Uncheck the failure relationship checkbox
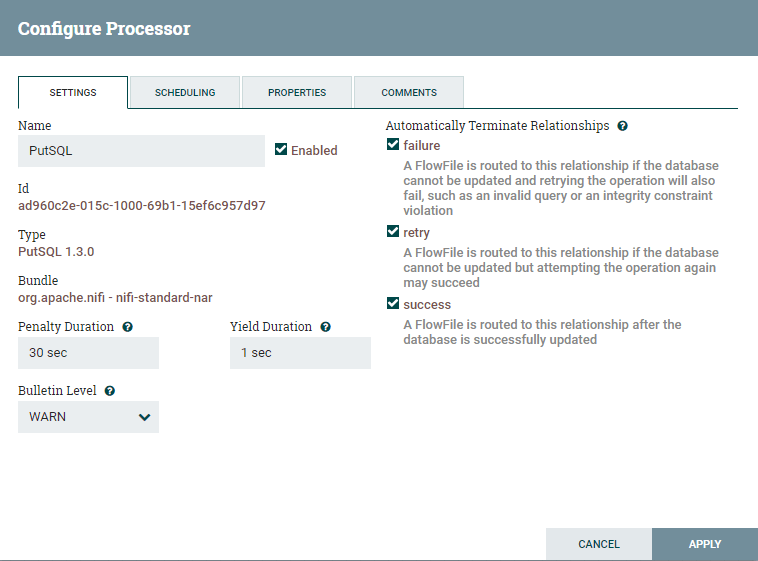Viewport: 758px width, 561px height. [393, 145]
